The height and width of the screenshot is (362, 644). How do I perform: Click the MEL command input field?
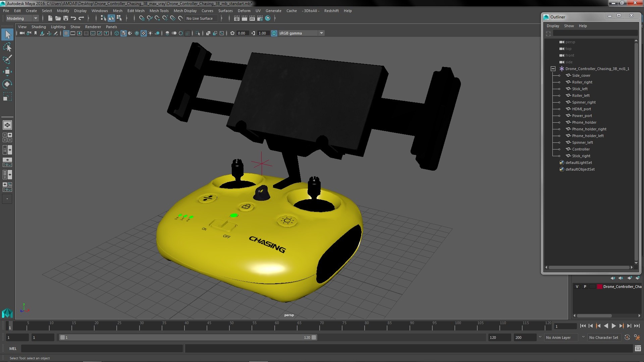pos(102,349)
